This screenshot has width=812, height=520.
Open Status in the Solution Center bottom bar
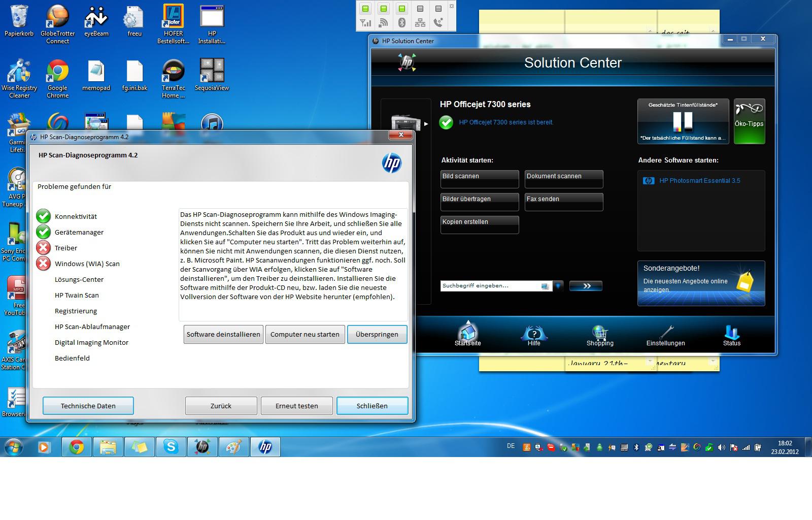click(x=731, y=335)
